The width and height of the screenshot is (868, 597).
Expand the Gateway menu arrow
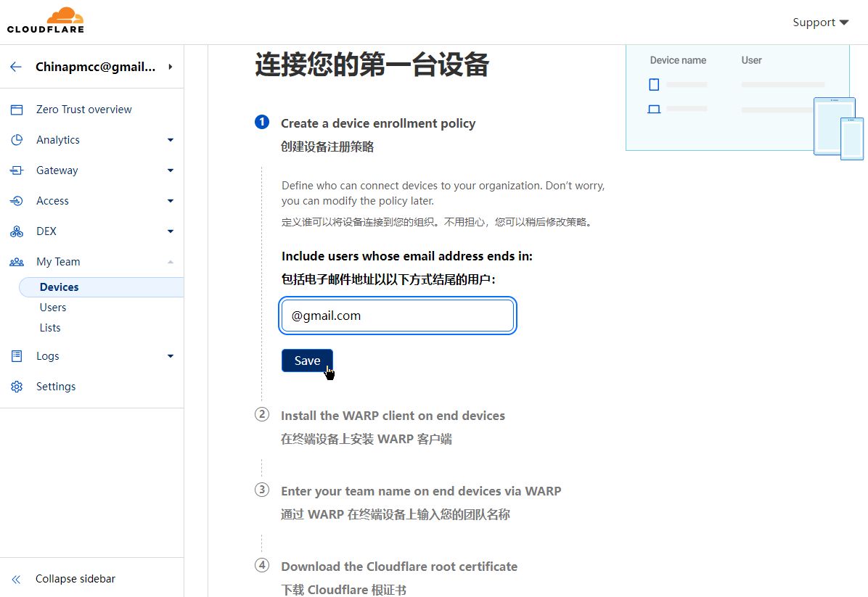(x=171, y=170)
